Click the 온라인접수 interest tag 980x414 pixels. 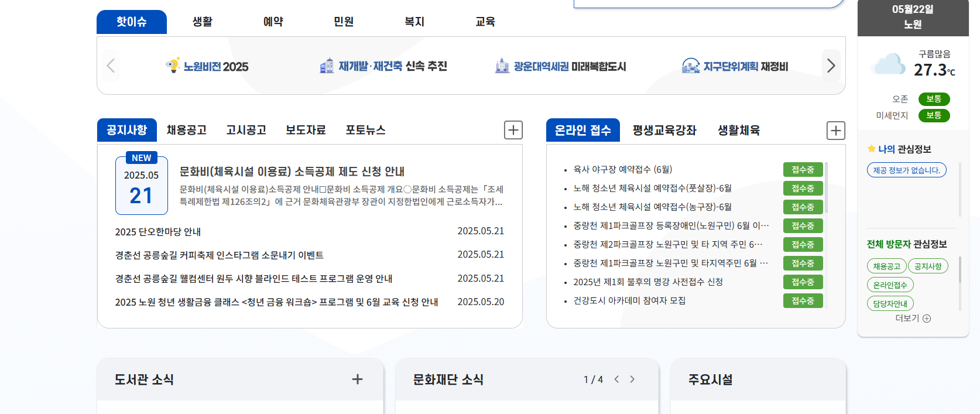pos(890,285)
